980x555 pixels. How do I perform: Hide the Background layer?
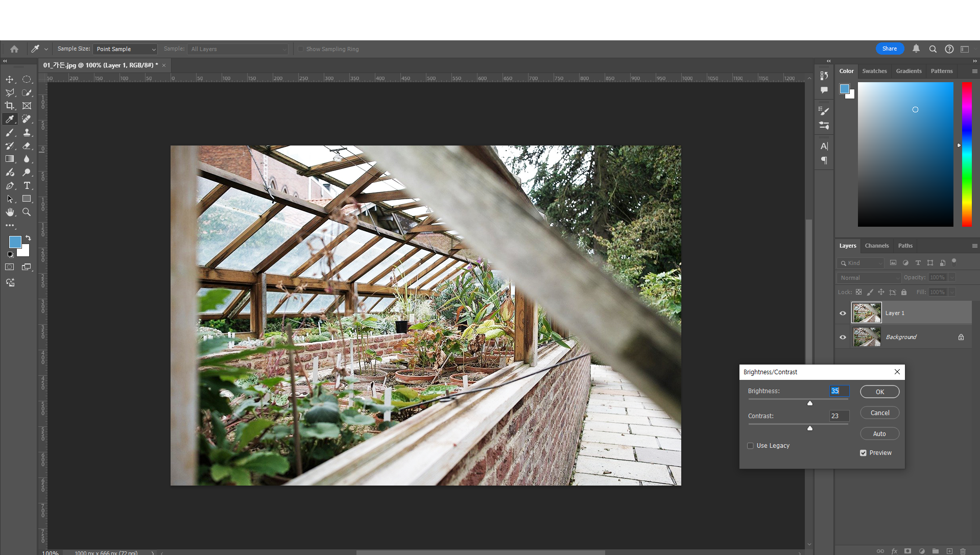pyautogui.click(x=843, y=337)
